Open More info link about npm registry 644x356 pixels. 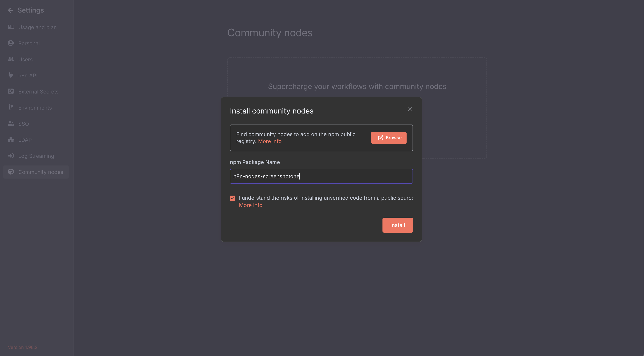[270, 141]
